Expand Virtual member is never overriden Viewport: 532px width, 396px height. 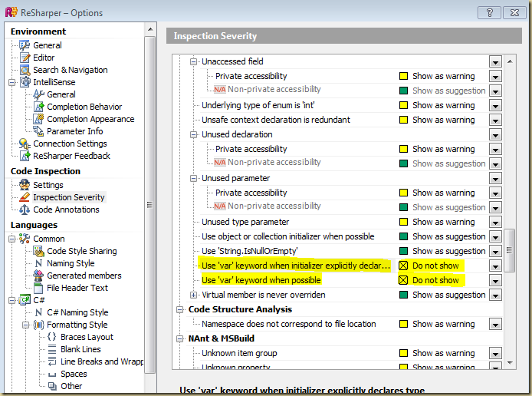[x=193, y=295]
